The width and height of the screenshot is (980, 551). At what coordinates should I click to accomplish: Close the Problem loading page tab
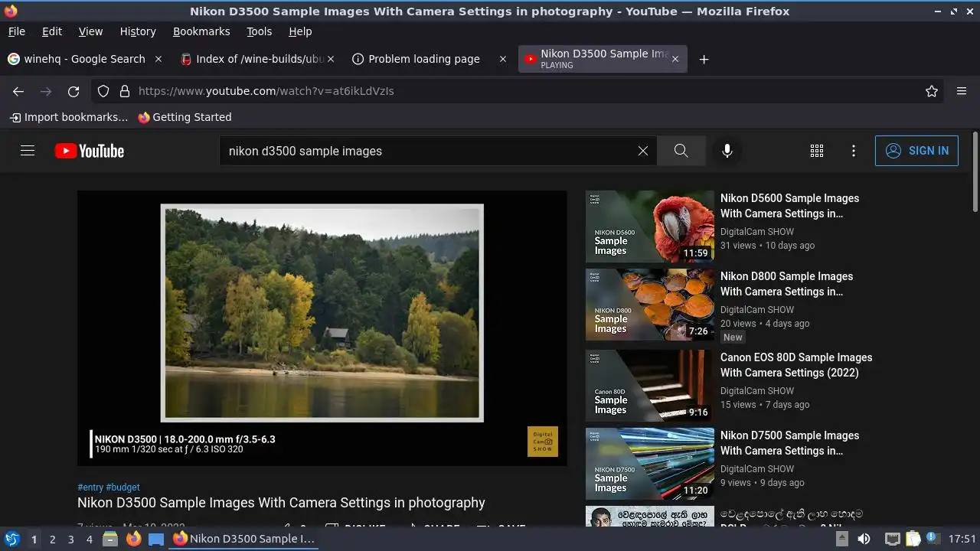(503, 59)
